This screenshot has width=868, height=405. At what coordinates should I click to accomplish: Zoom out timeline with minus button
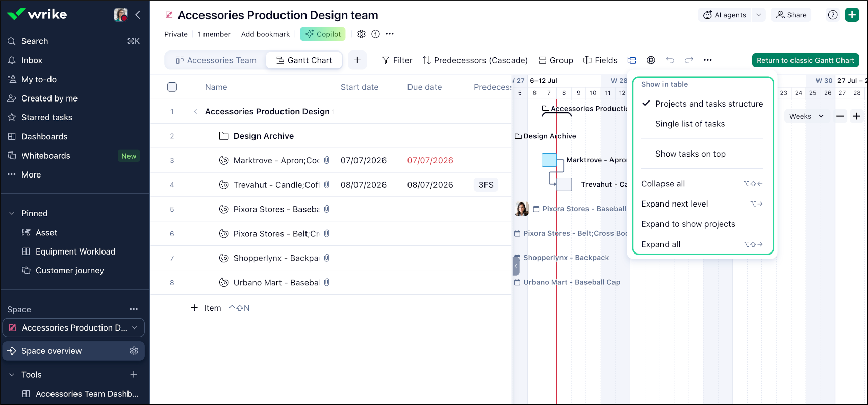(840, 116)
